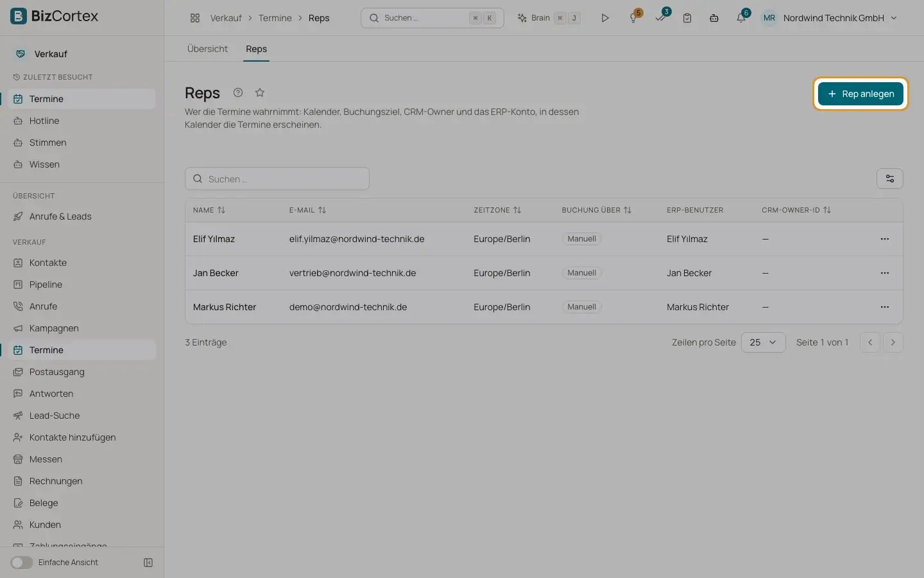Collapse the sidebar panel icon
Screen dimensions: 924x578
[x=148, y=563]
